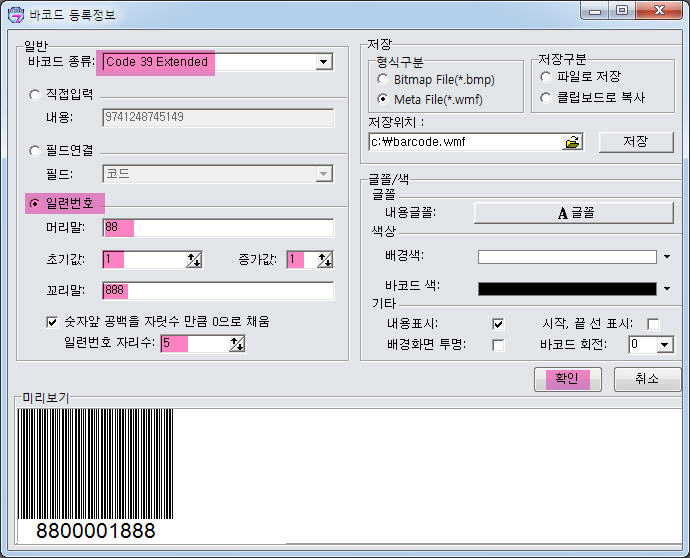Click the preview number 8800001888
Screen dimensions: 690x558
pos(96,531)
